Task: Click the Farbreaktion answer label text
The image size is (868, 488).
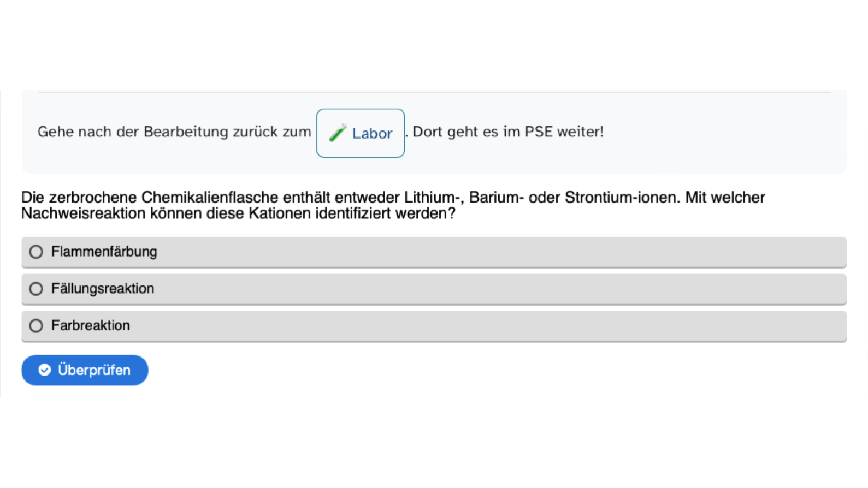Action: click(90, 326)
